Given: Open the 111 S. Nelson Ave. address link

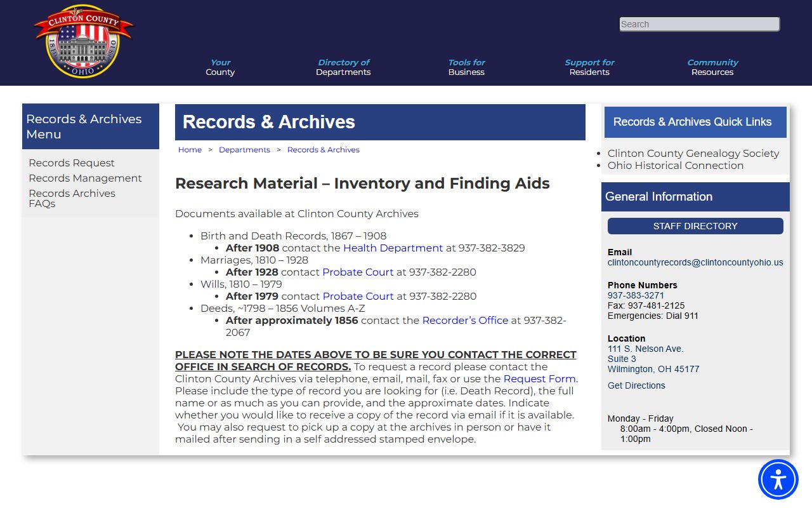Looking at the screenshot, I should 653,359.
